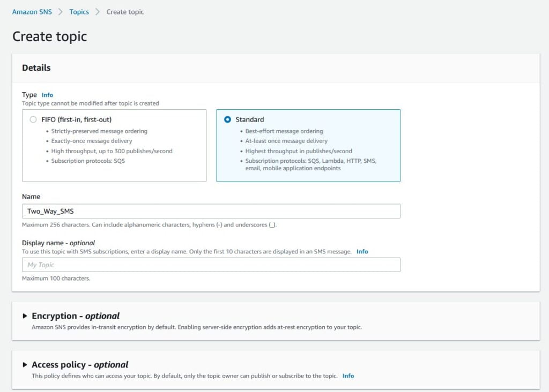
Task: Click the Create topic breadcrumb text
Action: pos(125,12)
